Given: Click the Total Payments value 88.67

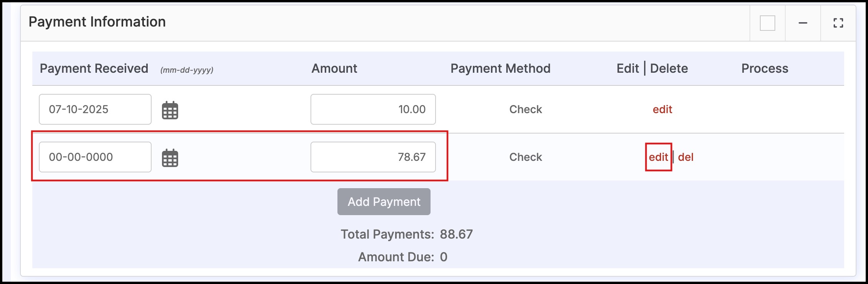Looking at the screenshot, I should 456,234.
